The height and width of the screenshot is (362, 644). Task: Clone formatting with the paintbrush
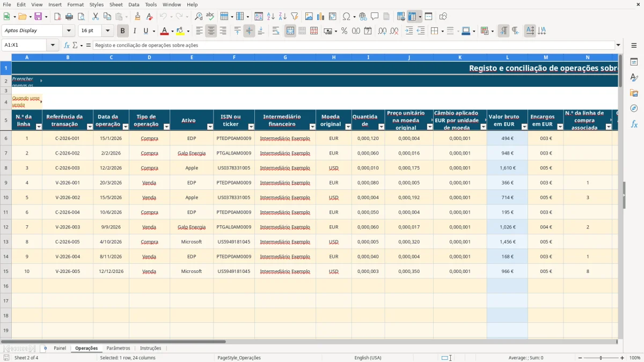pos(138,17)
